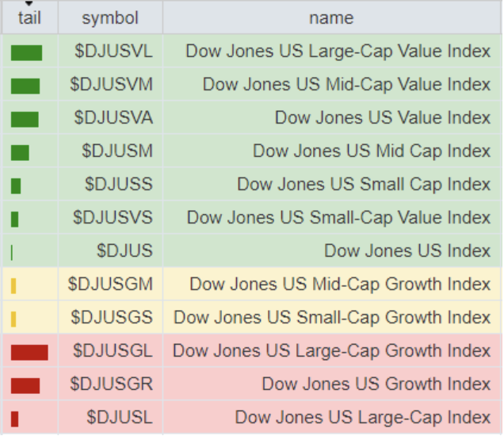This screenshot has width=504, height=436.
Task: Open the $DJUSL symbol
Action: [x=120, y=417]
